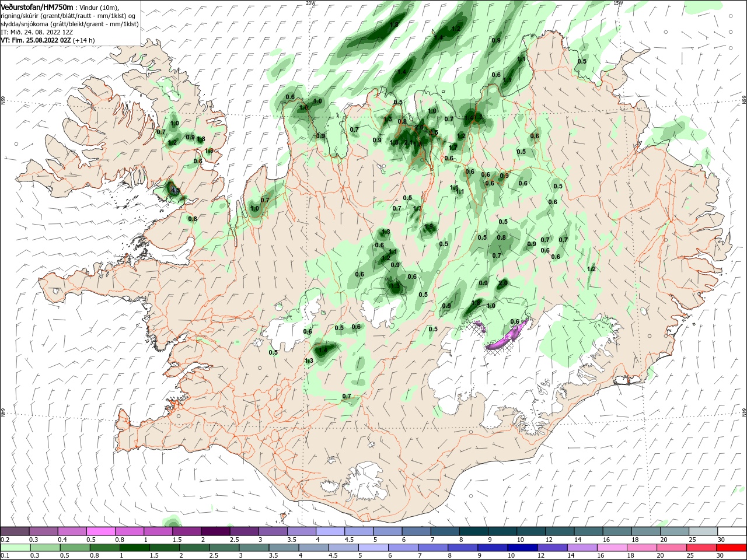This screenshot has height=560, width=747.
Task: Click the 15W longitude label
Action: pyautogui.click(x=618, y=3)
